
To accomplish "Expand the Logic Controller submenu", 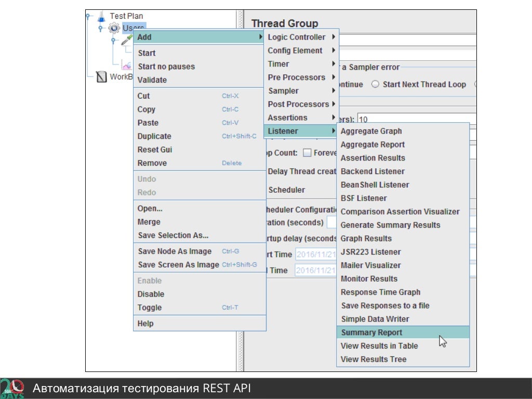I will point(301,37).
